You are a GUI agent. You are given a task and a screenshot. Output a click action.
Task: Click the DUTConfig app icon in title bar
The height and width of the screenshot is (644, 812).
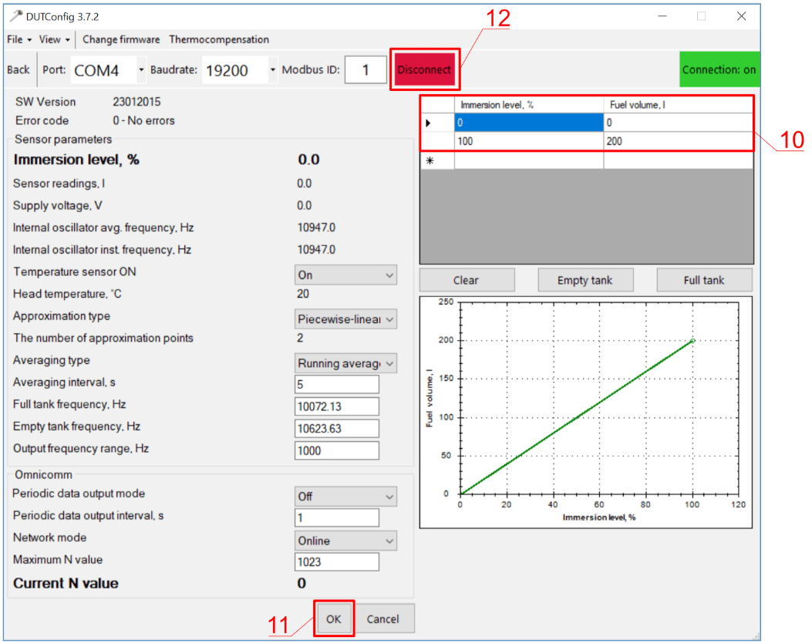coord(15,16)
